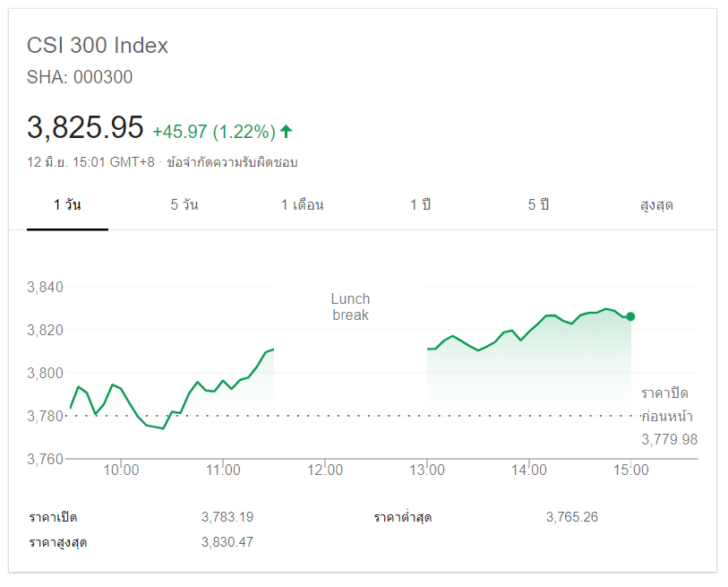This screenshot has height=587, width=728.
Task: Show the 1 ปี chart range
Action: 421,205
